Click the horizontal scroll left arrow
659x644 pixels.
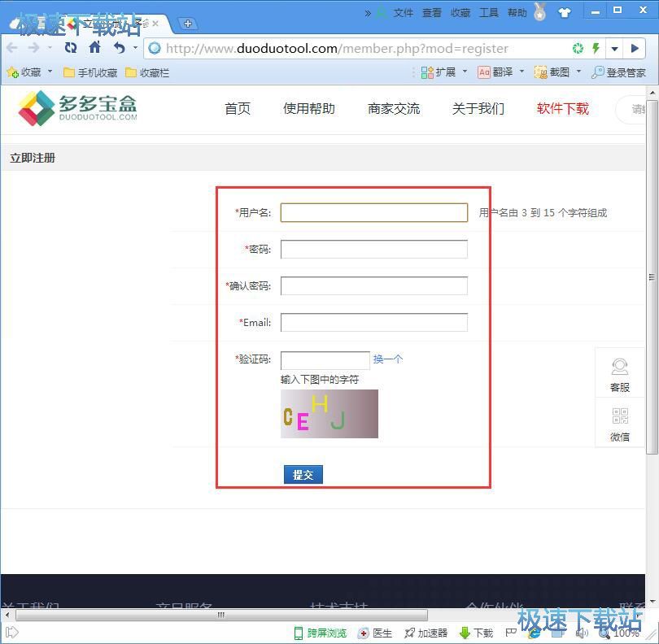click(7, 615)
